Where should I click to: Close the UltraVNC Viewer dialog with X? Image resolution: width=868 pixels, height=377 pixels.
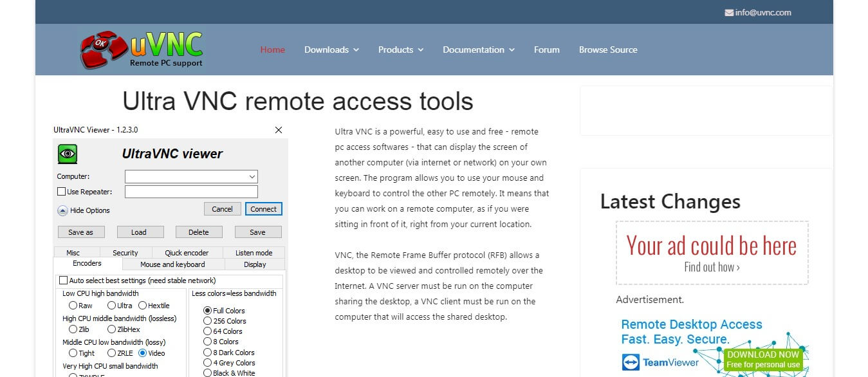coord(279,130)
